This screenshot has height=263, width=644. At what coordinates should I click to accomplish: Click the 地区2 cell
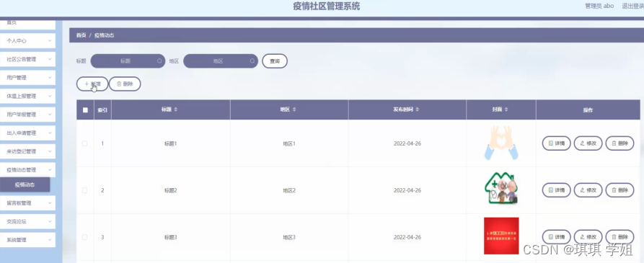coord(289,190)
